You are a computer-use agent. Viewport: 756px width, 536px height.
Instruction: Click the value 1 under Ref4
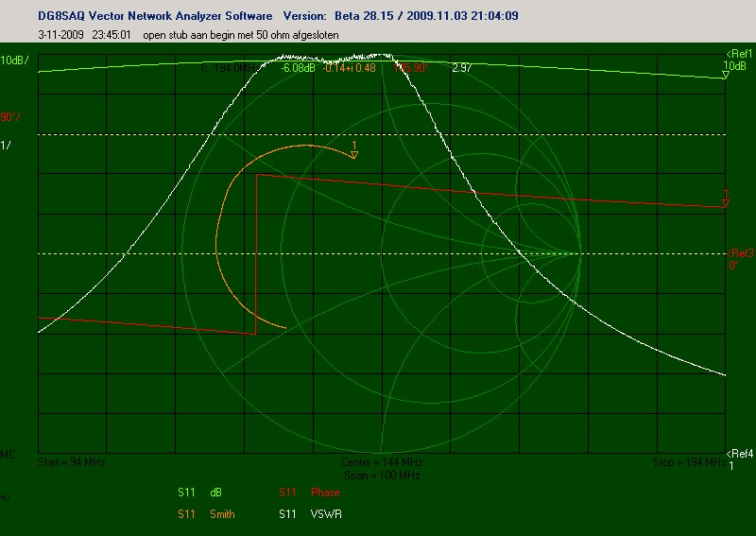pyautogui.click(x=731, y=466)
